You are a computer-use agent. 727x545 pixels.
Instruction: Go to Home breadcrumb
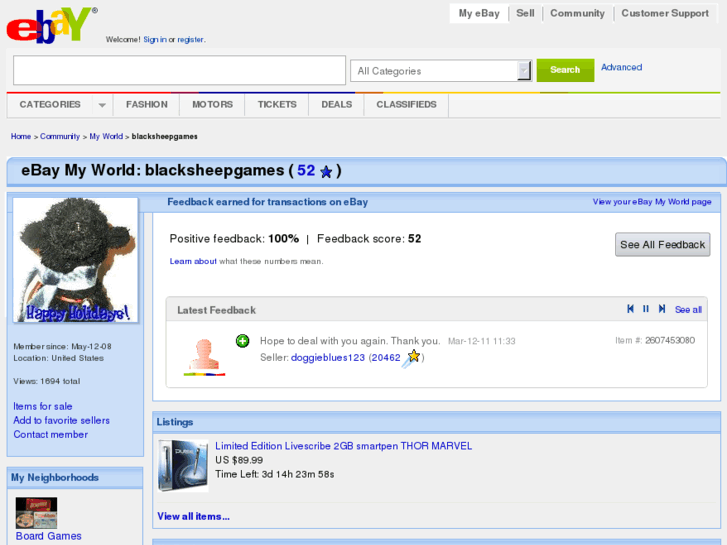point(21,136)
